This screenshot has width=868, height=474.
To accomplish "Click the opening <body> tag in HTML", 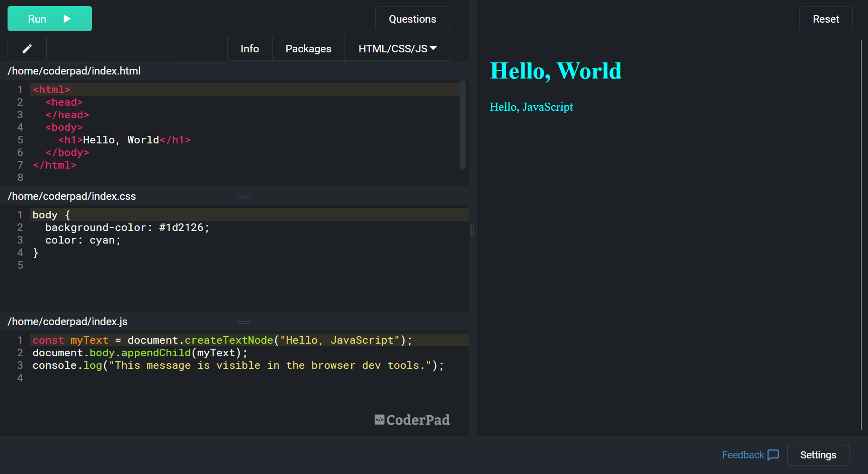I will pos(64,127).
